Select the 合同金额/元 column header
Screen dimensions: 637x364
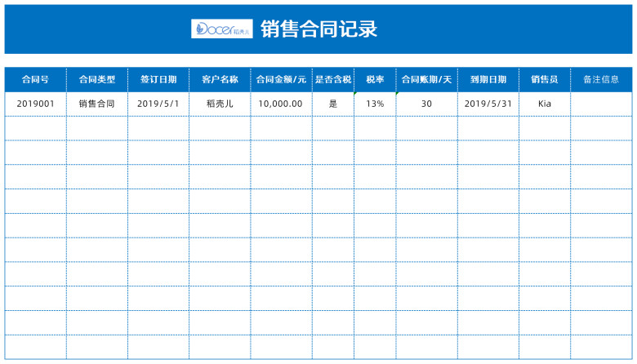pyautogui.click(x=281, y=79)
